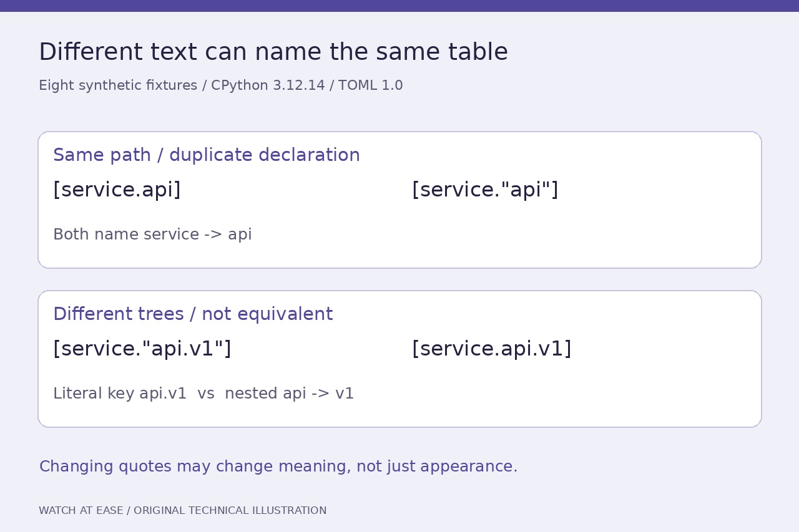799x532 pixels.
Task: Click the title "Different text can name the same table"
Action: [x=273, y=52]
